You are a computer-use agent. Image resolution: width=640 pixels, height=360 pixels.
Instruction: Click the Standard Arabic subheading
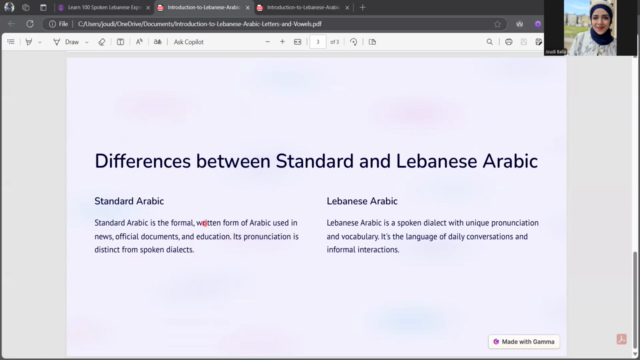[x=129, y=201]
